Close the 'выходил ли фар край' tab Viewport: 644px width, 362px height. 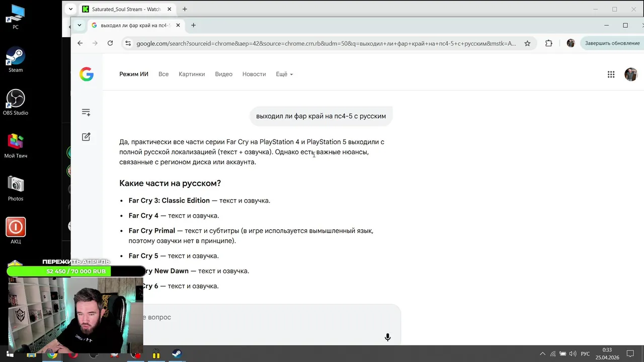click(178, 25)
